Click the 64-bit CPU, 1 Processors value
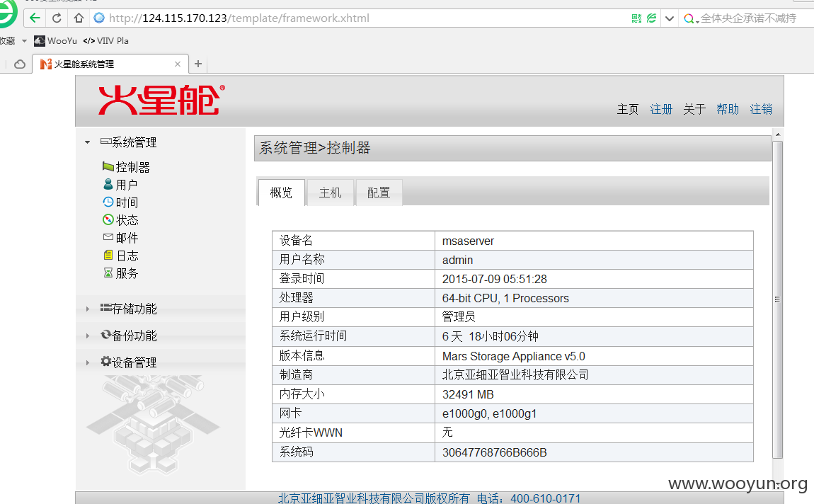The height and width of the screenshot is (504, 814). 505,299
